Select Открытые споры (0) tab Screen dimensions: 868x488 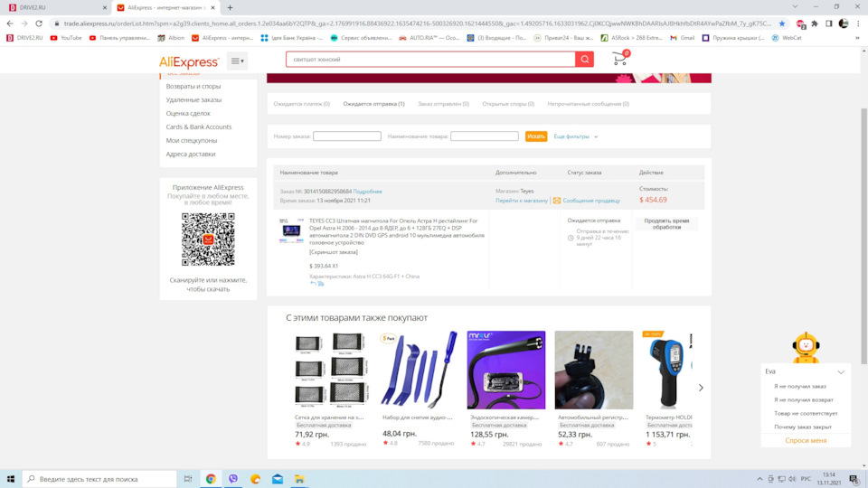click(x=508, y=103)
